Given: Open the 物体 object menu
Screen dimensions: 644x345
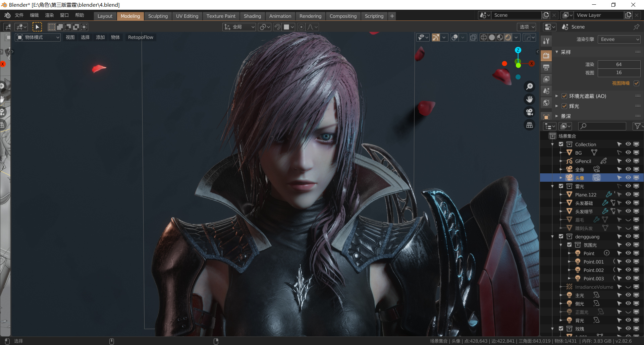Looking at the screenshot, I should tap(115, 37).
